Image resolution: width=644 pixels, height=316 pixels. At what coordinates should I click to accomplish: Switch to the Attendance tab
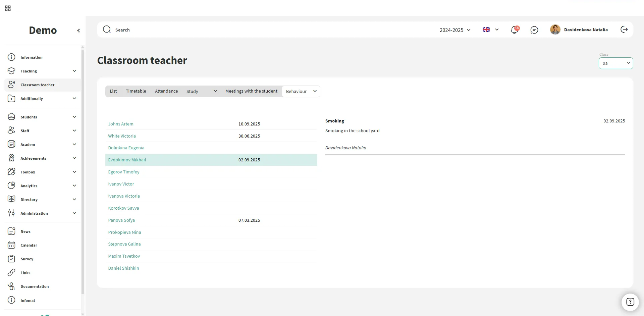166,91
